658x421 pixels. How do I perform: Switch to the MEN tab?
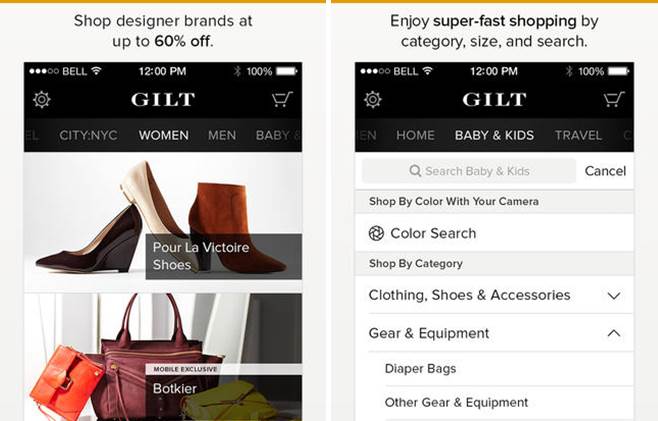point(222,135)
